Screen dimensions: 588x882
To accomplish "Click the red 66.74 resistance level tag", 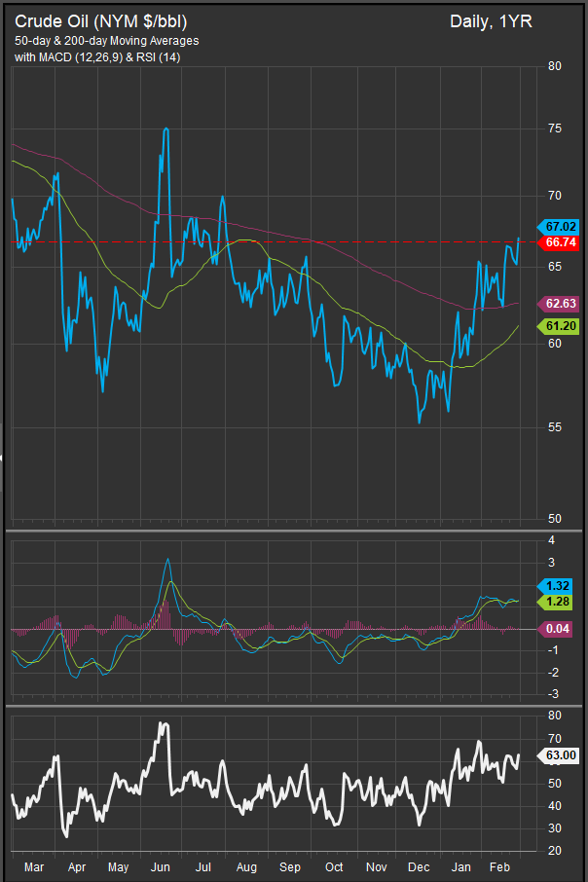I will [x=562, y=241].
